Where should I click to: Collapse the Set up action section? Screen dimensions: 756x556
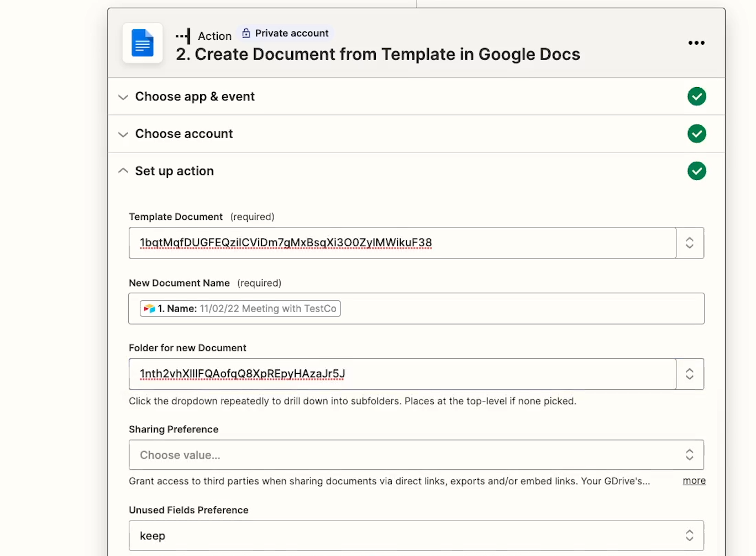coord(416,171)
